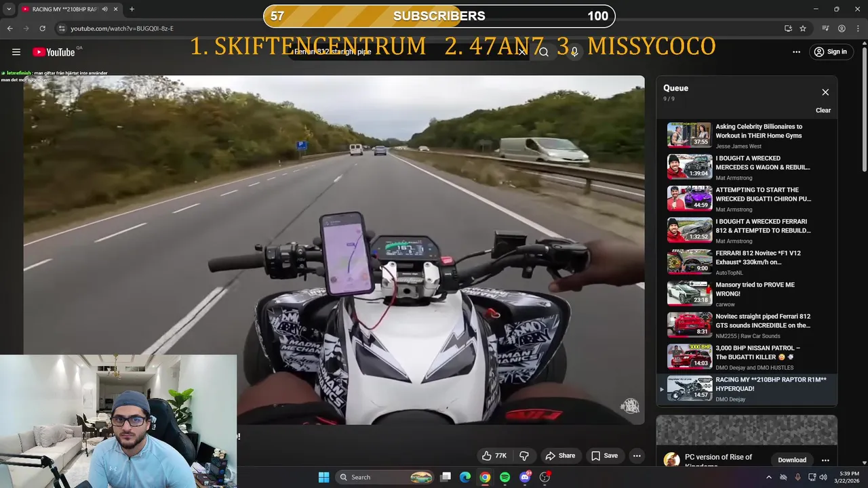
Task: Pause the playing quad bike video
Action: [x=334, y=249]
